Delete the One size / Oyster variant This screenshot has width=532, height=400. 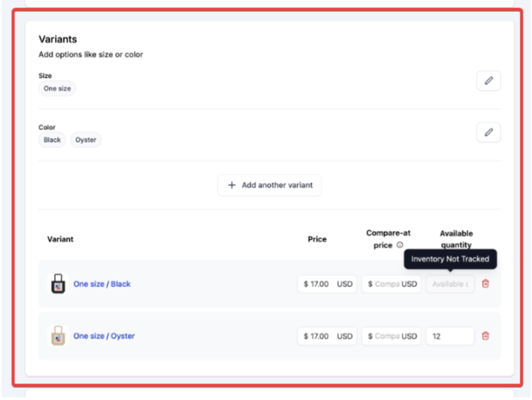[486, 336]
